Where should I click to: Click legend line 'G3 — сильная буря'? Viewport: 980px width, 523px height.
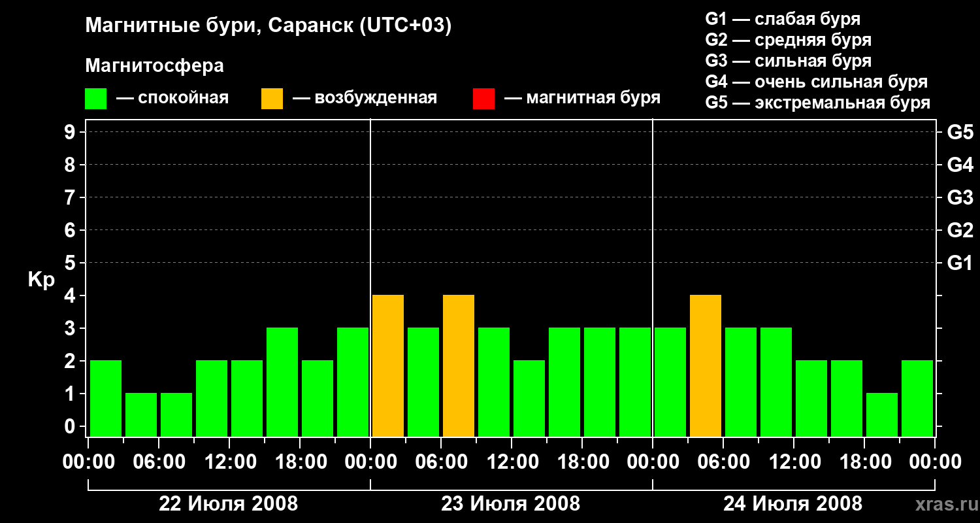[x=788, y=61]
